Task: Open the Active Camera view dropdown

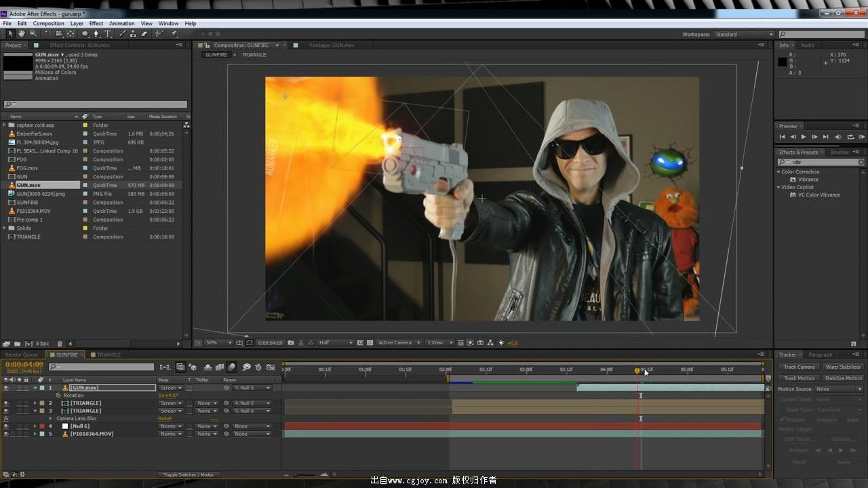Action: (399, 343)
